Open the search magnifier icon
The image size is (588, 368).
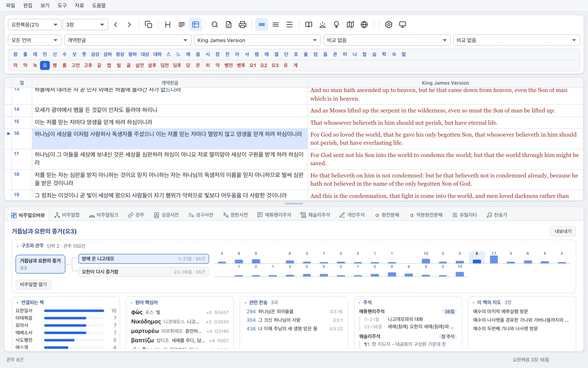pos(215,25)
